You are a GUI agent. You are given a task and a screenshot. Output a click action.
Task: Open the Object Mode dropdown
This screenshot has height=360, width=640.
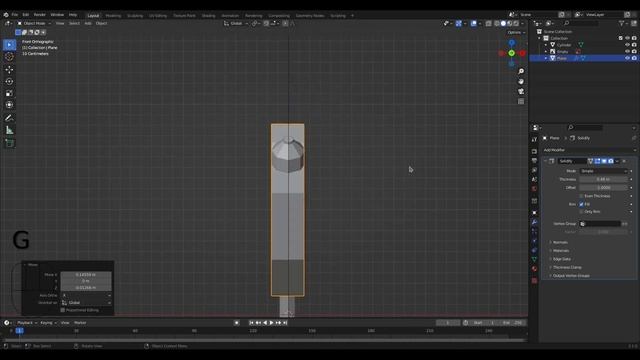tap(34, 24)
